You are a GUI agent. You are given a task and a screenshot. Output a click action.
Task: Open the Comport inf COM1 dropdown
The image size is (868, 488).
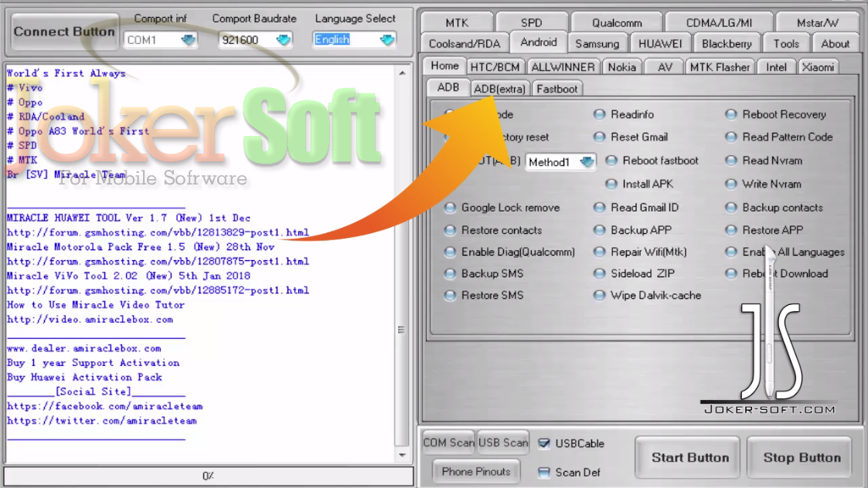point(161,40)
